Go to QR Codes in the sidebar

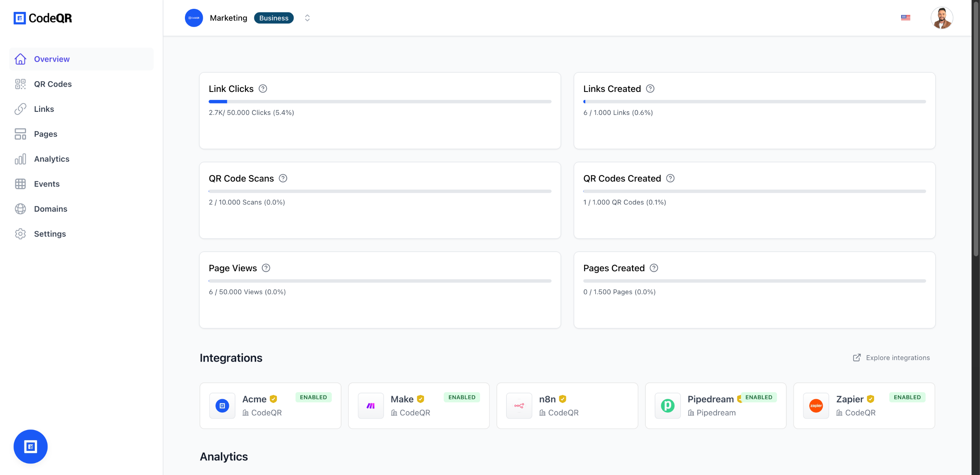[x=53, y=84]
